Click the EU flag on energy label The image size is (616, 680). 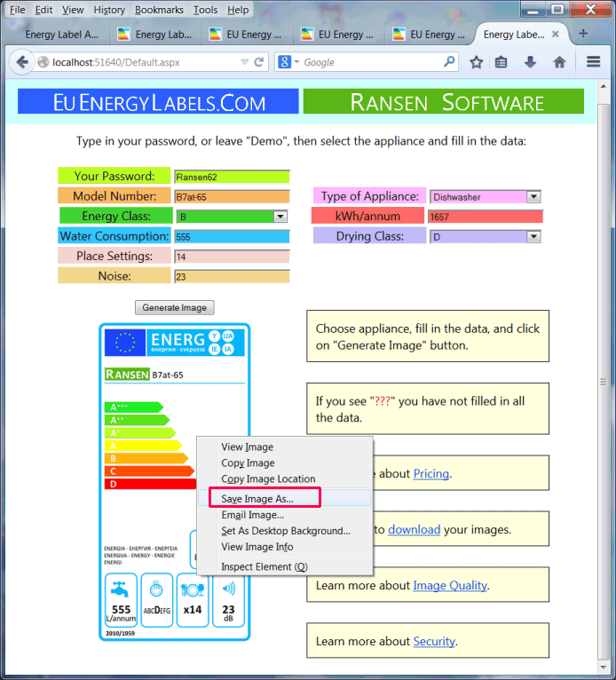(125, 343)
